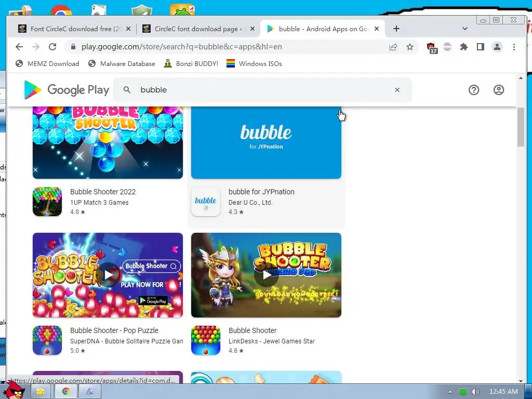This screenshot has height=399, width=532.
Task: Open the third taskbar app icon
Action: tap(89, 392)
